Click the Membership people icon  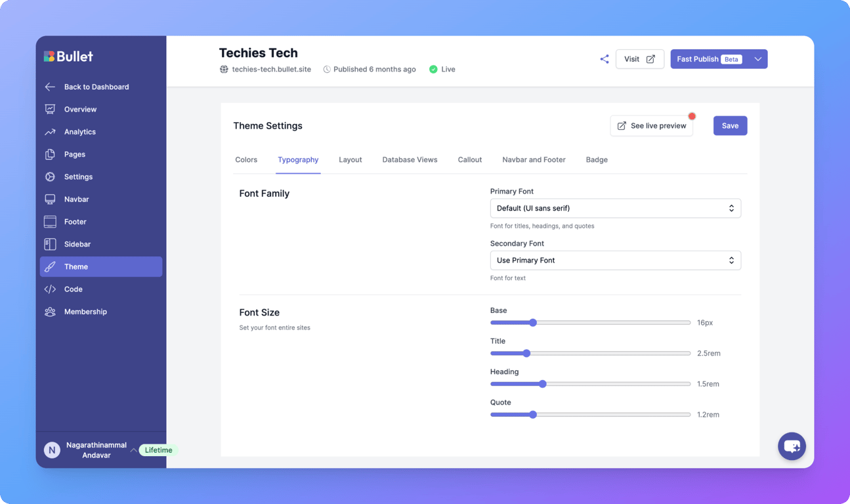click(50, 312)
